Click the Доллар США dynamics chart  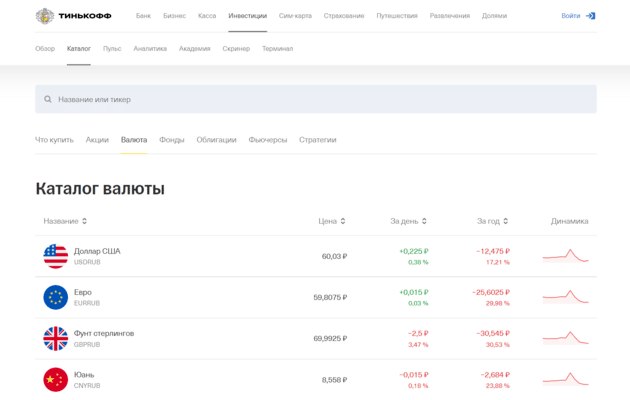tap(565, 256)
